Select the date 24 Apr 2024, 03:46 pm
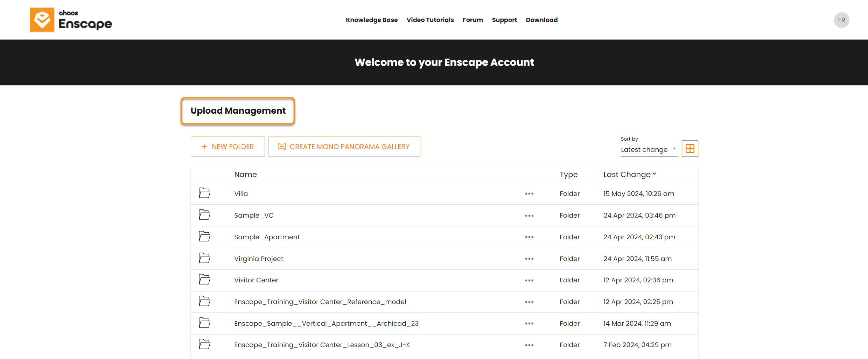The image size is (868, 359). [x=639, y=215]
